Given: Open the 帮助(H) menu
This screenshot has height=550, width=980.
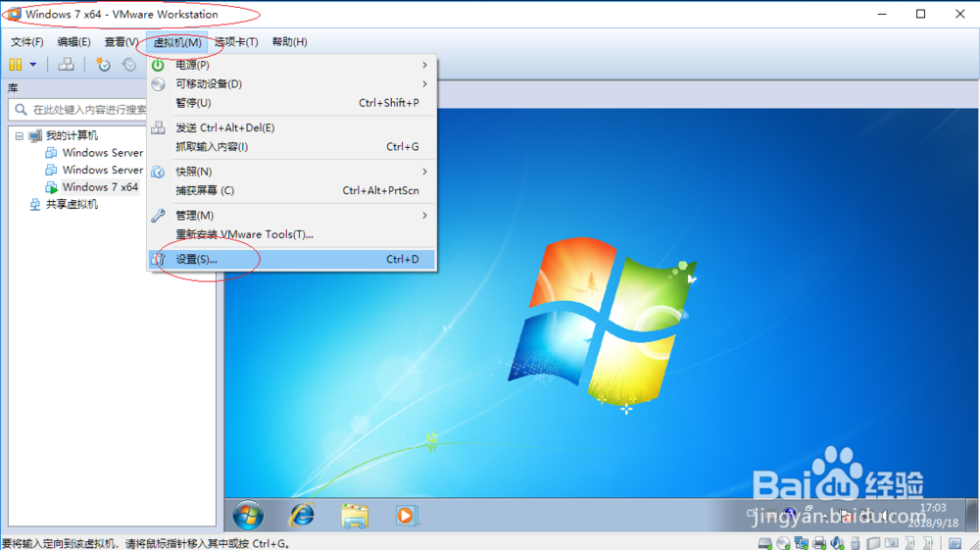Looking at the screenshot, I should click(289, 42).
